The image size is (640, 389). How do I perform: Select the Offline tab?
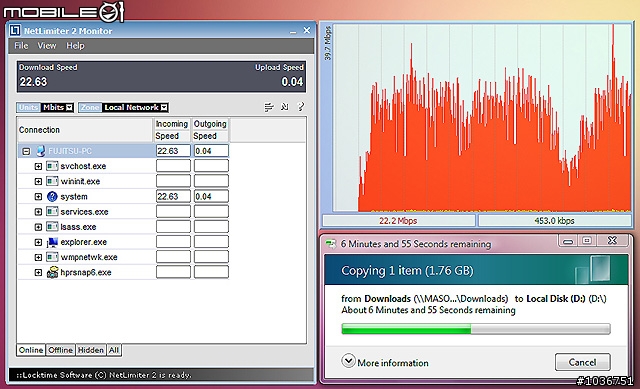60,350
